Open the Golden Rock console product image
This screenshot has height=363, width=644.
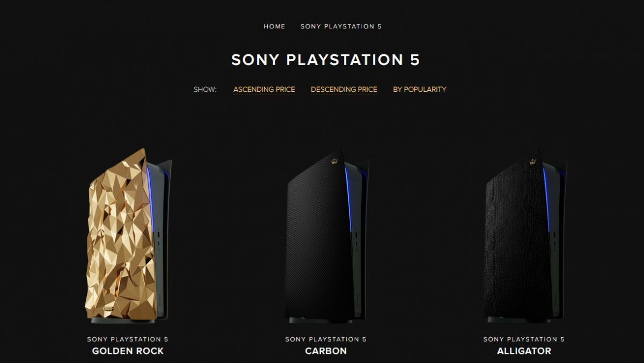[128, 236]
